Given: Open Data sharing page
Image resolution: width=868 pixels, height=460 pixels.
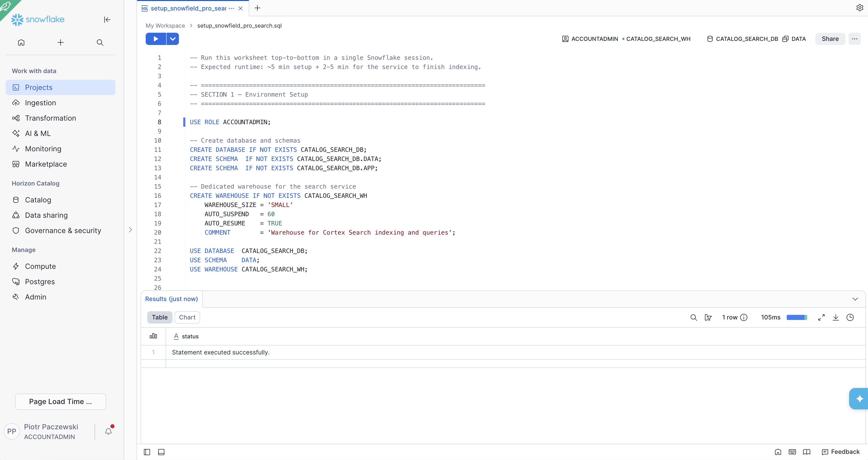Looking at the screenshot, I should (x=61, y=215).
